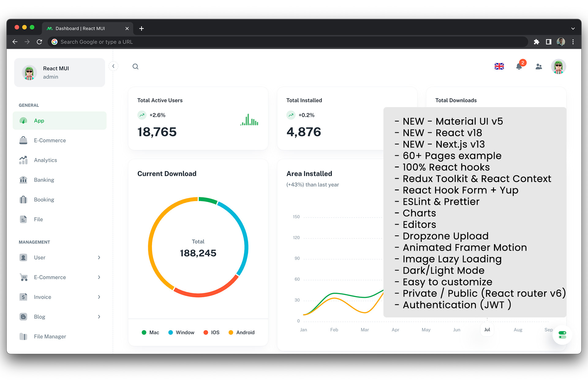The height and width of the screenshot is (382, 588).
Task: Click the Total Downloads card title
Action: pos(456,100)
